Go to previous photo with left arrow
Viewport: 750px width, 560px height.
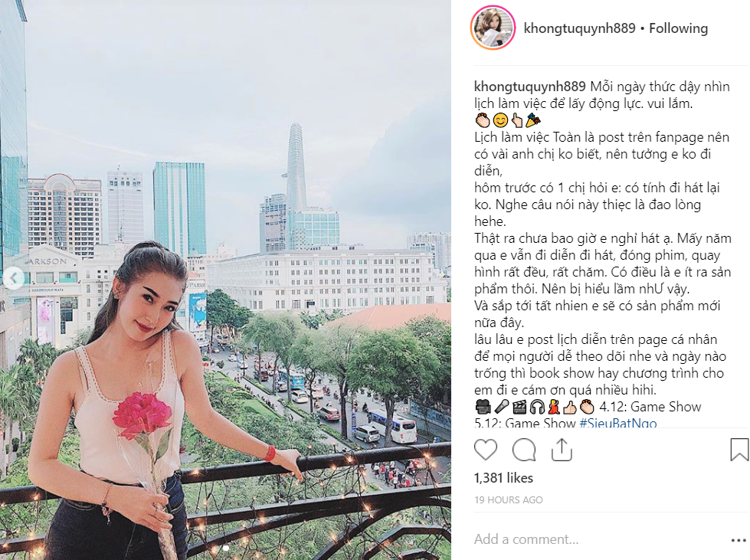[x=14, y=278]
